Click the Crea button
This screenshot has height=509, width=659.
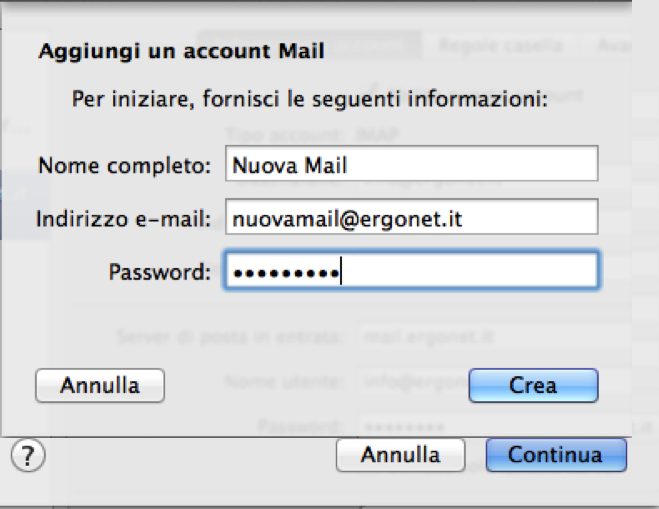click(532, 385)
